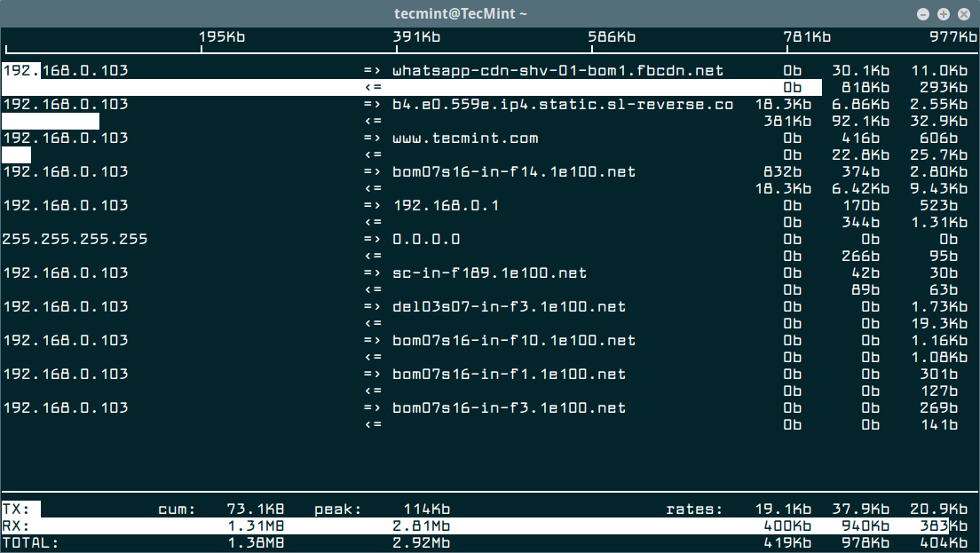Select the receive arrow below 192.168.0.1
The height and width of the screenshot is (553, 980).
point(373,222)
